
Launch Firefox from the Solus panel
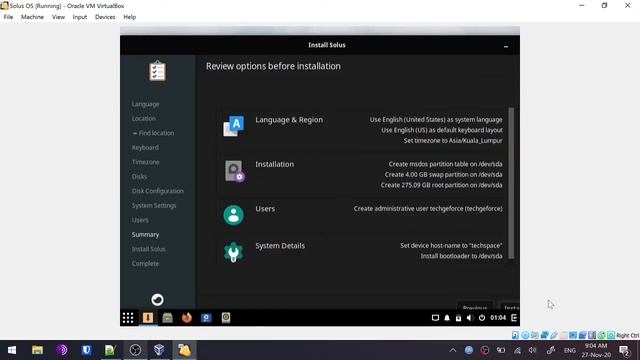(187, 318)
